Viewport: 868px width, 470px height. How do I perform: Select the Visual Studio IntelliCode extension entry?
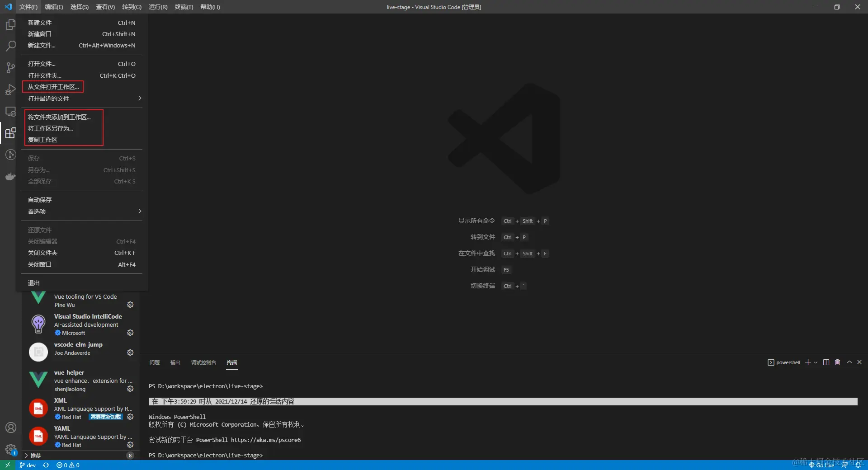coord(81,324)
